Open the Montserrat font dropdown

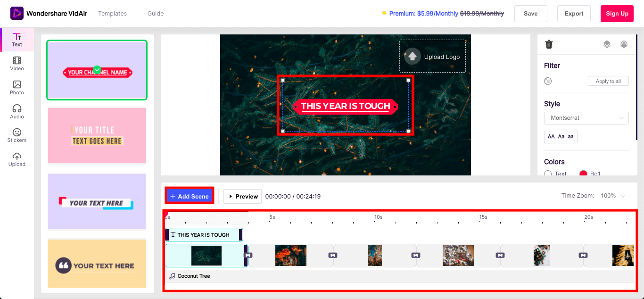586,118
